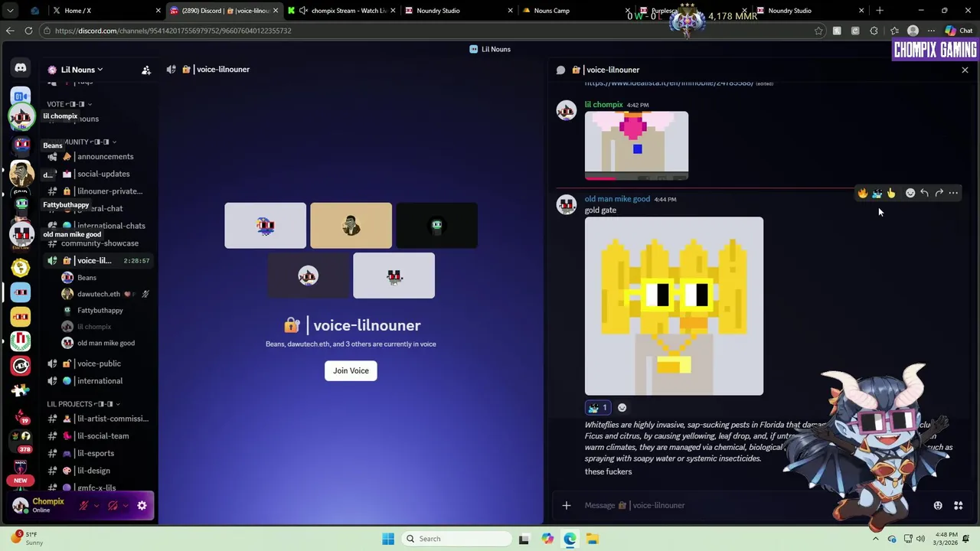
Task: Open a new browser tab
Action: pos(880,11)
